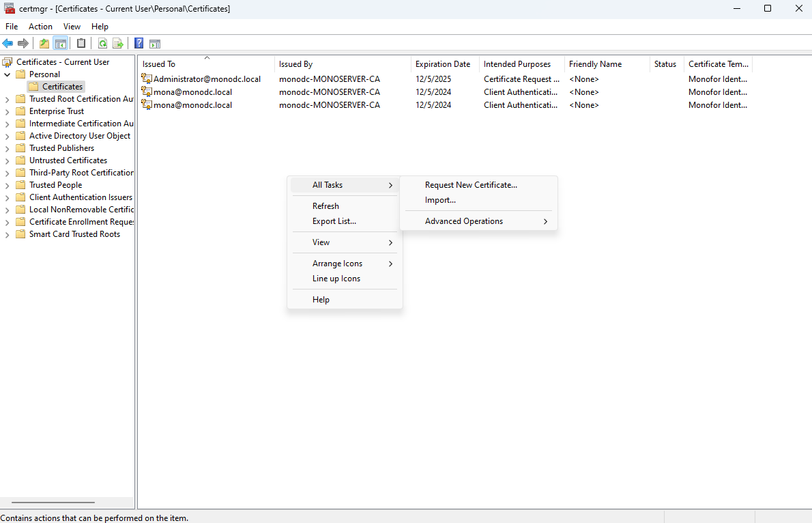
Task: Click the Refresh toolbar icon
Action: point(102,44)
